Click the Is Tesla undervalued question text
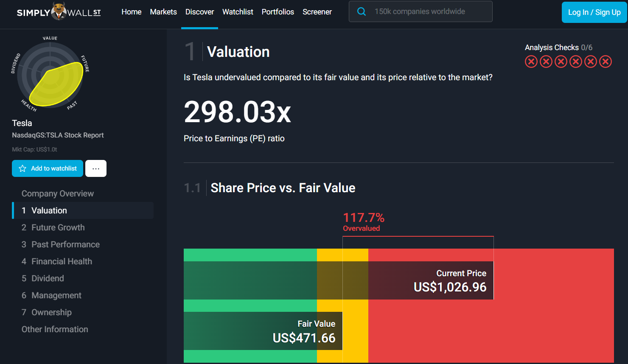Viewport: 628px width, 364px height. coord(338,77)
